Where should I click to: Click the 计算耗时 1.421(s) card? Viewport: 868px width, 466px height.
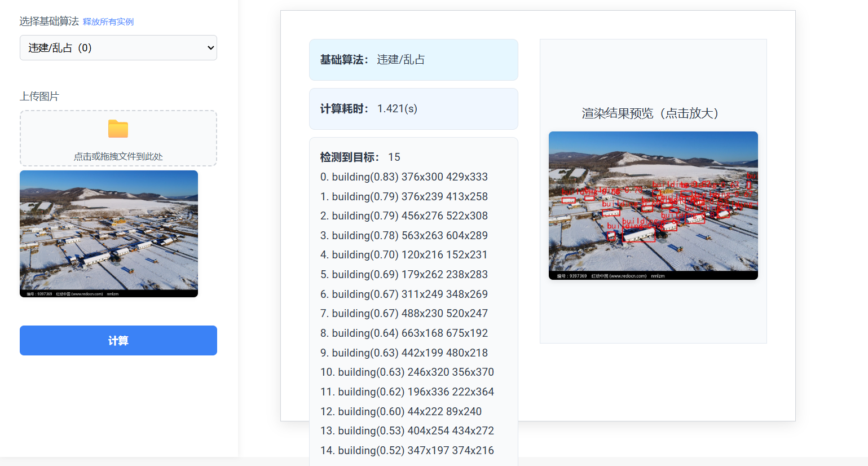(413, 108)
